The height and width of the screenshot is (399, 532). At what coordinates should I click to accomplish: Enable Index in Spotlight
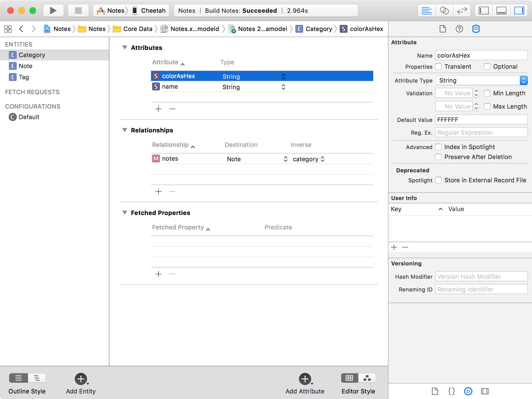[439, 147]
